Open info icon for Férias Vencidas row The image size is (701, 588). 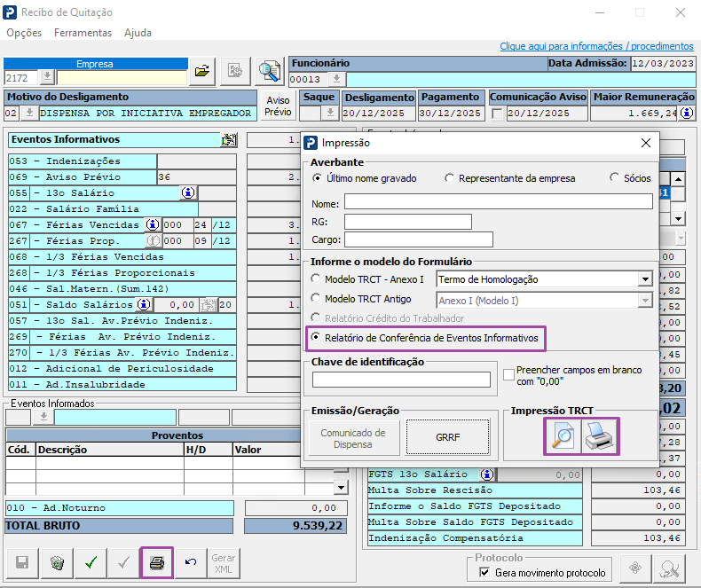[x=153, y=224]
